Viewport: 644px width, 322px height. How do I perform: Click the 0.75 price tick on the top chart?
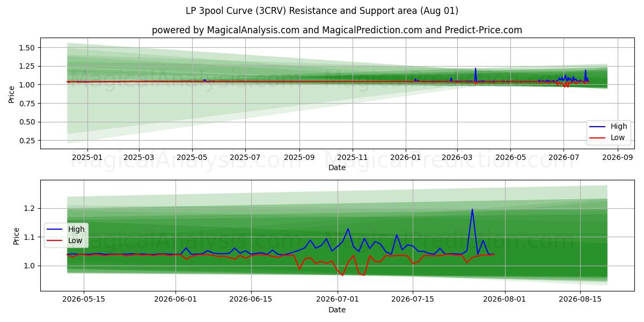[x=28, y=104]
